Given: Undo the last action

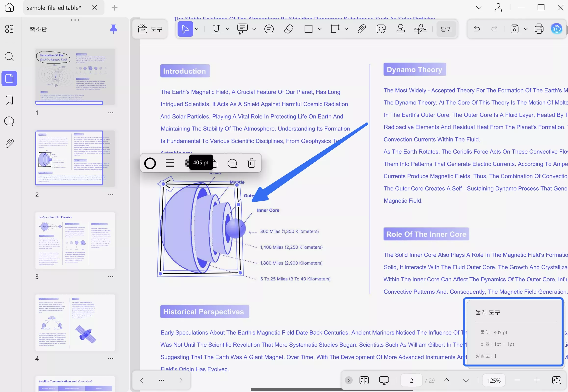Looking at the screenshot, I should pyautogui.click(x=477, y=29).
